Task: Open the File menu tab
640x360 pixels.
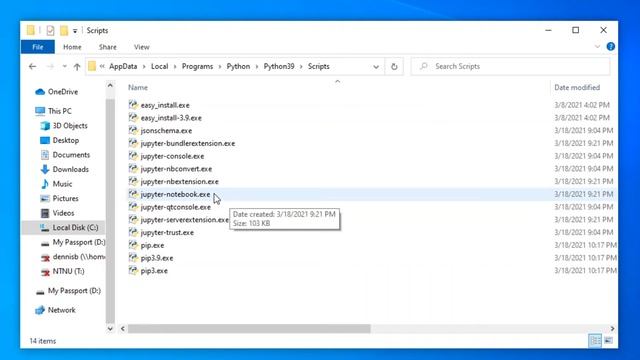Action: click(x=38, y=47)
